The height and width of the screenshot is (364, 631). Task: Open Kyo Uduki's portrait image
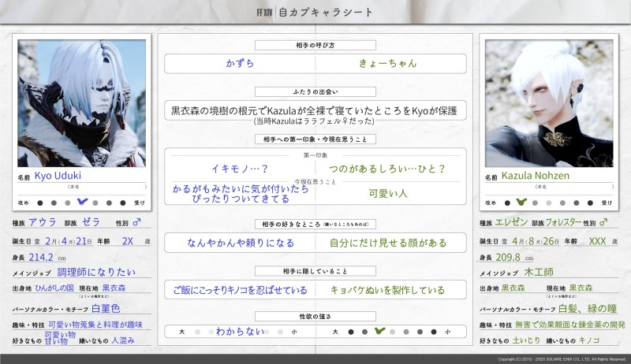pyautogui.click(x=82, y=103)
